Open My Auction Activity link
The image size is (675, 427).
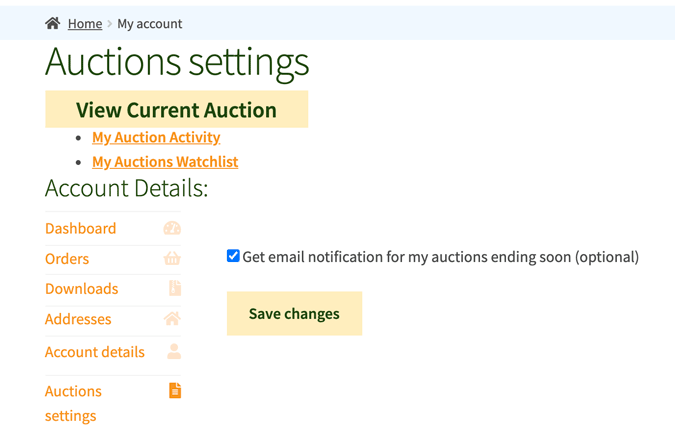[x=156, y=137]
